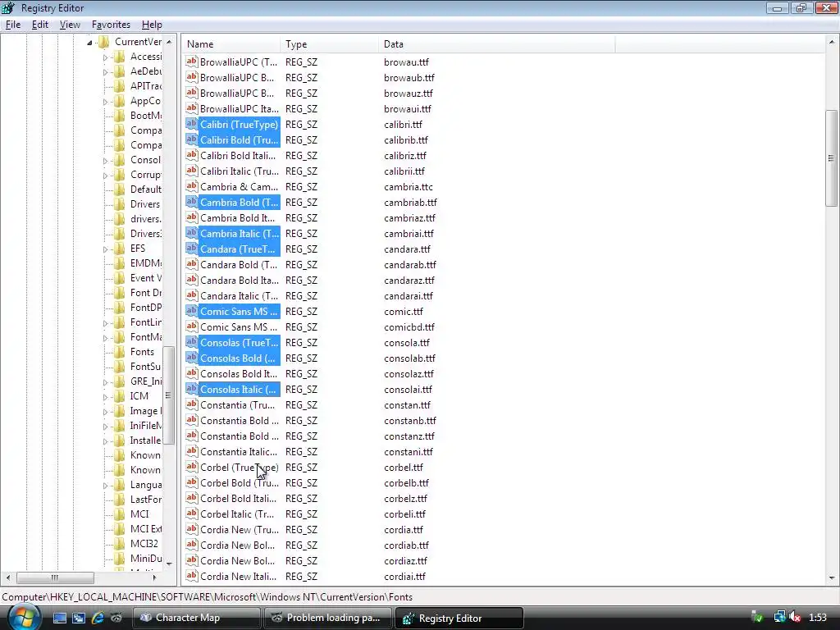This screenshot has width=840, height=630.
Task: Switch to Character Map taskbar button
Action: click(x=197, y=618)
